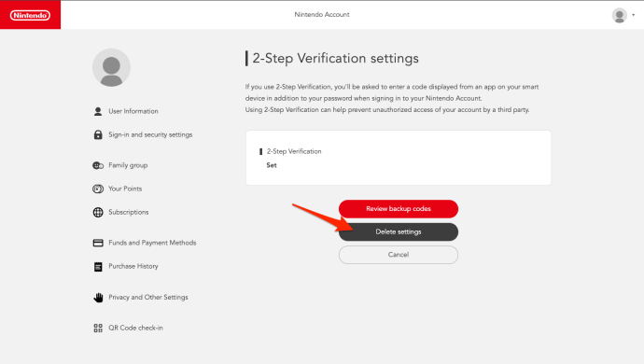Click the 2-Step Verification settings heading
This screenshot has width=644, height=364.
[x=336, y=59]
